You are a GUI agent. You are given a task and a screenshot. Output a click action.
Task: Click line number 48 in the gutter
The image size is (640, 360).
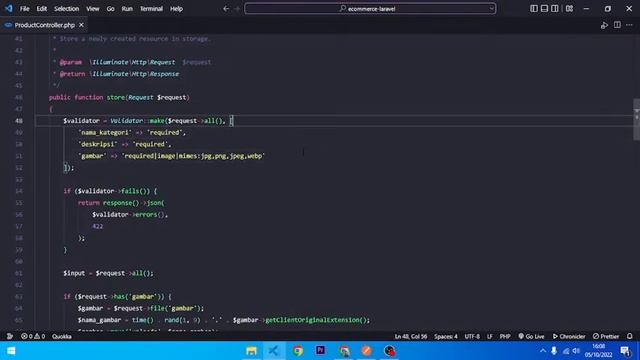click(x=19, y=121)
